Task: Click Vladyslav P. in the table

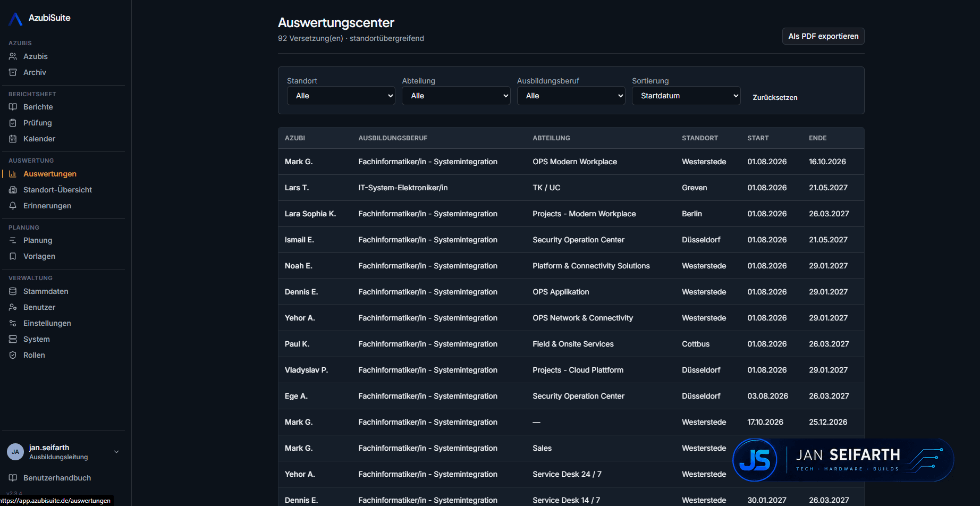Action: click(306, 370)
